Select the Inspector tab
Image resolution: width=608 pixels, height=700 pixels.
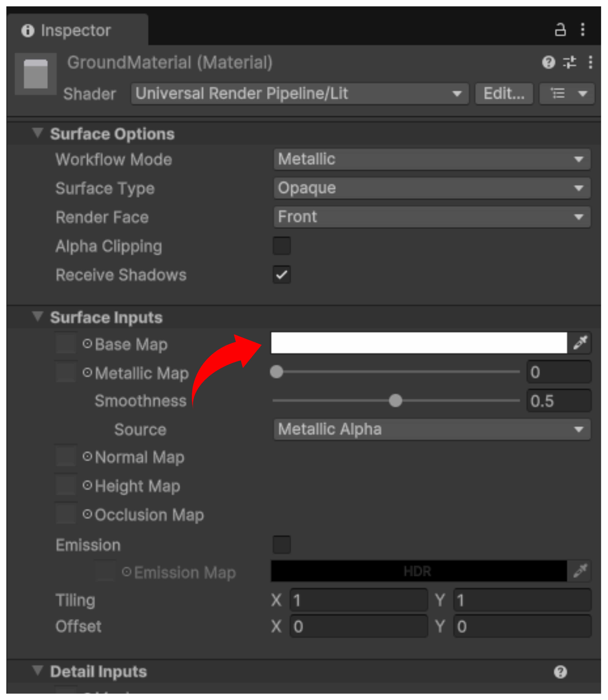(76, 31)
